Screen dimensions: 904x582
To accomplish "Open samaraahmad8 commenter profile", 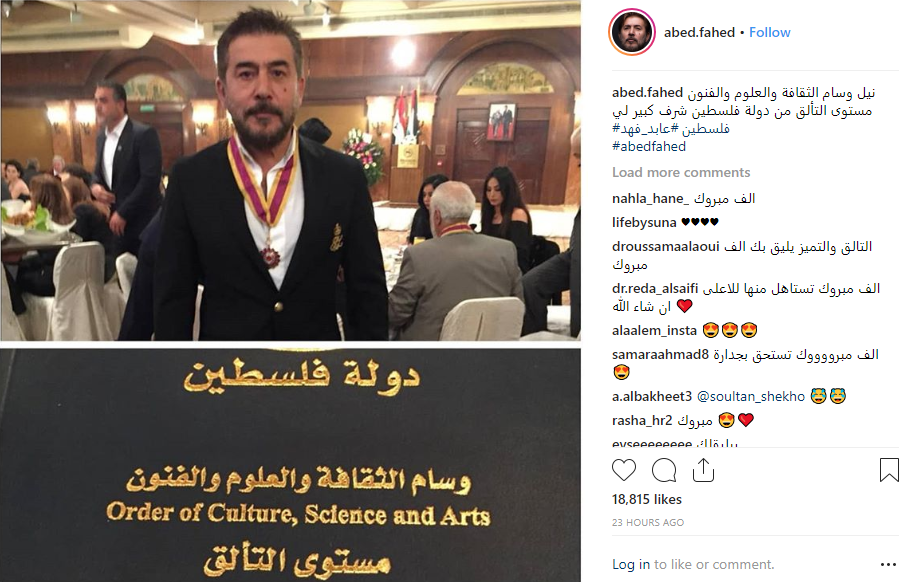I will pos(660,354).
